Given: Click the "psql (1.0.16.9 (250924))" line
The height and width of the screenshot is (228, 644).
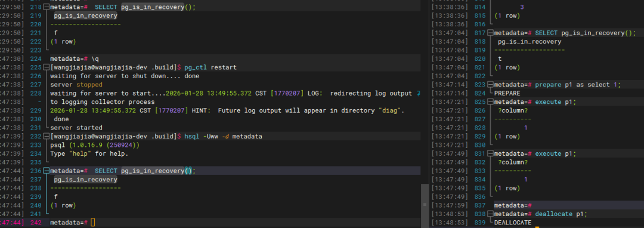Looking at the screenshot, I should (95, 145).
